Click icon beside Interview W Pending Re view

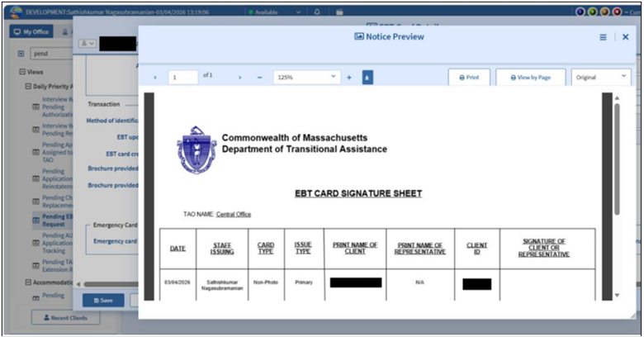pos(36,130)
